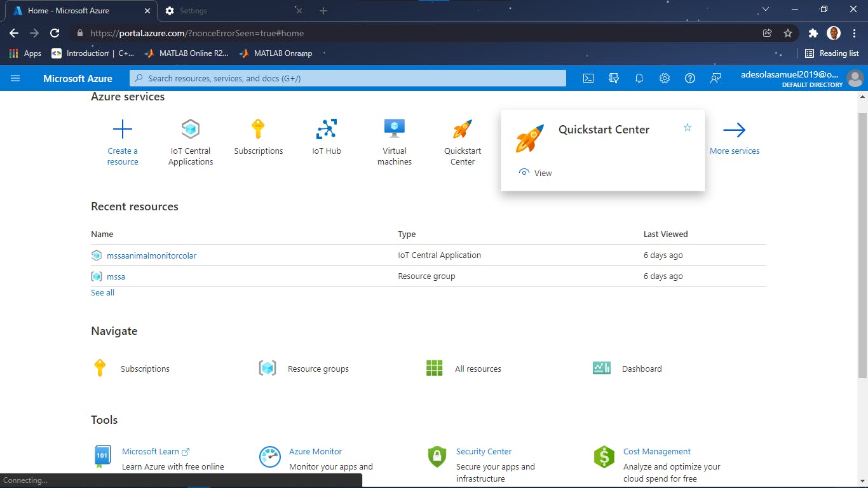The image size is (868, 488).
Task: Open the Introduction | C+... bookmark
Action: coord(93,53)
